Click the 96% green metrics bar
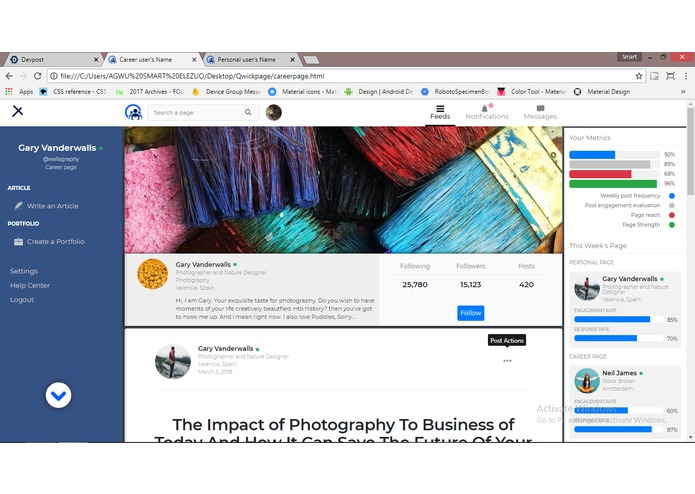Screen dimensions: 695x494 point(615,183)
